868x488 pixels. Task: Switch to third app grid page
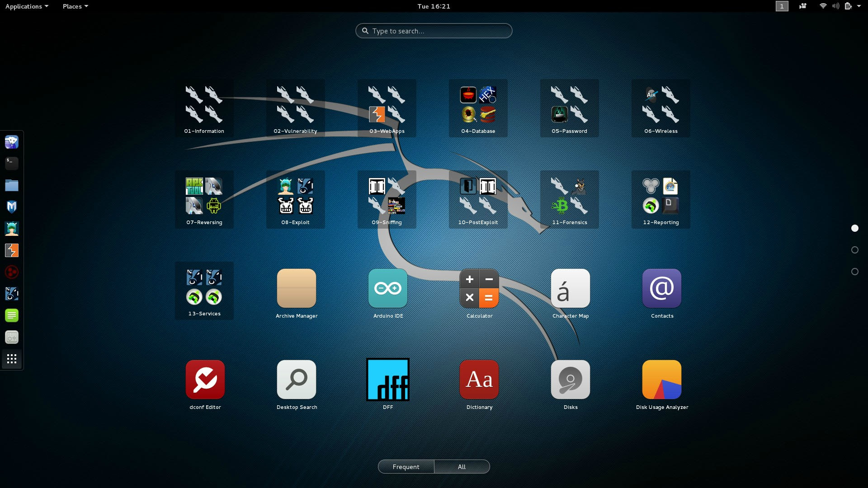click(x=854, y=272)
